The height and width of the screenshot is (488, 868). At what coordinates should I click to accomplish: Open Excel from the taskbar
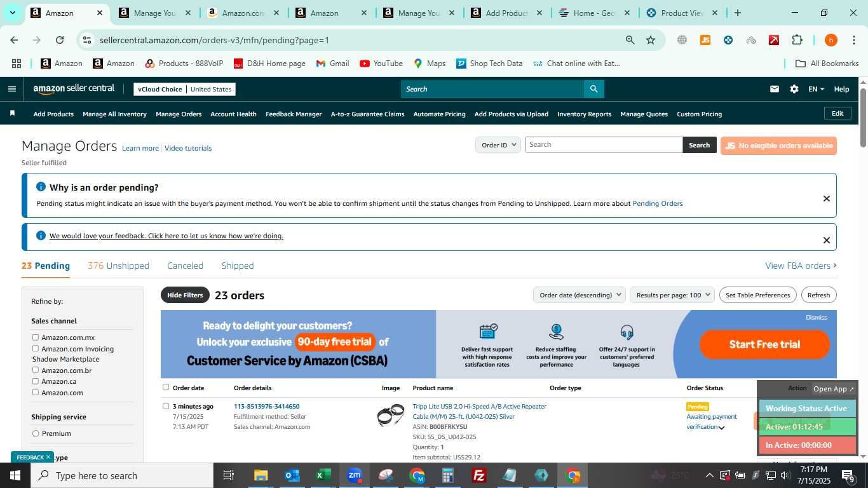point(323,475)
